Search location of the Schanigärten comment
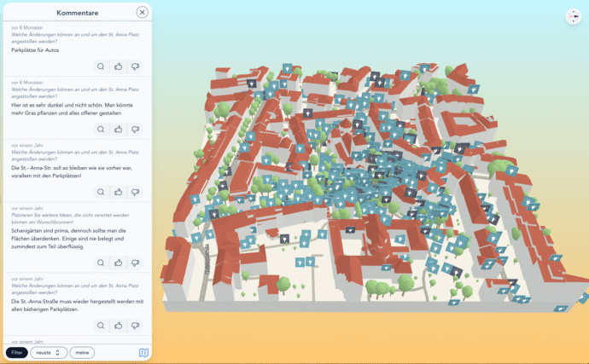 [101, 263]
